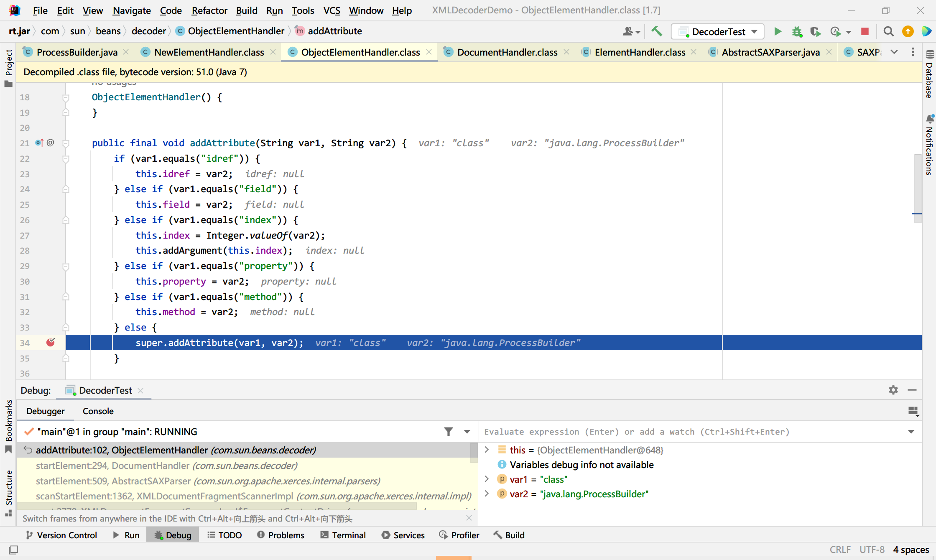Image resolution: width=936 pixels, height=560 pixels.
Task: Open Profile run options dropdown arrow
Action: click(848, 32)
